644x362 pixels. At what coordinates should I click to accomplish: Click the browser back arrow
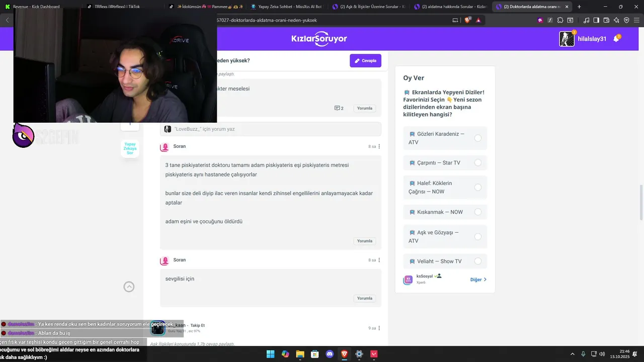[x=7, y=20]
